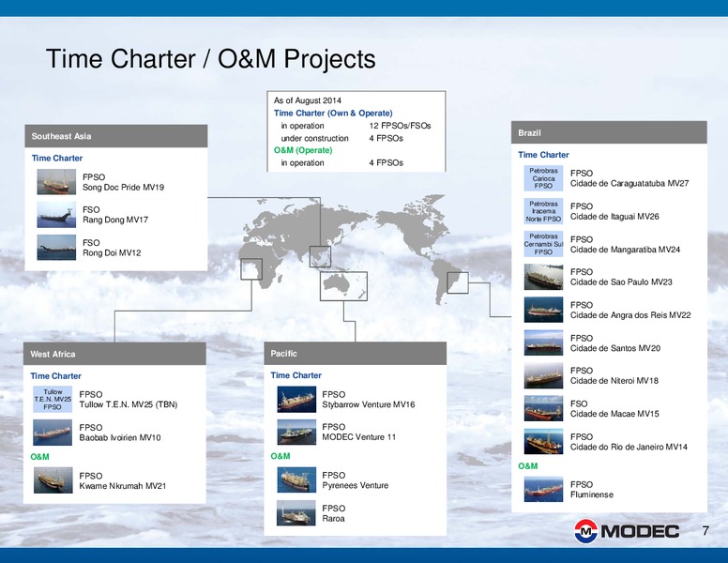Screen dimensions: 728x563
Task: Click 'Cidade de Sao Paulo MV23' text
Action: pyautogui.click(x=621, y=281)
